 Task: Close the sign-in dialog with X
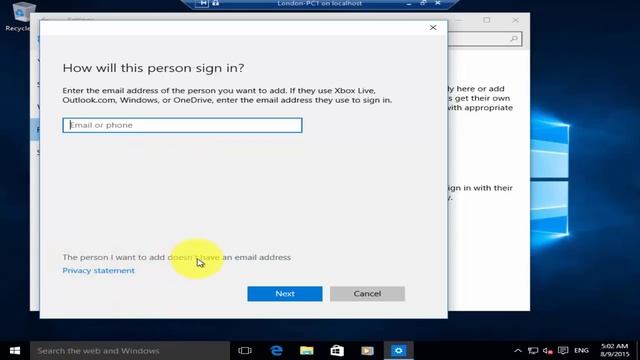click(433, 27)
